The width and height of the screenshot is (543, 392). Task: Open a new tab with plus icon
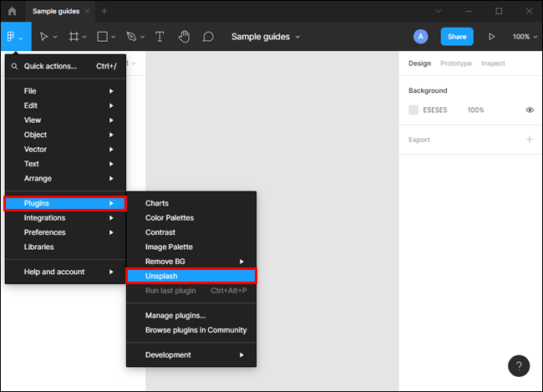(104, 11)
